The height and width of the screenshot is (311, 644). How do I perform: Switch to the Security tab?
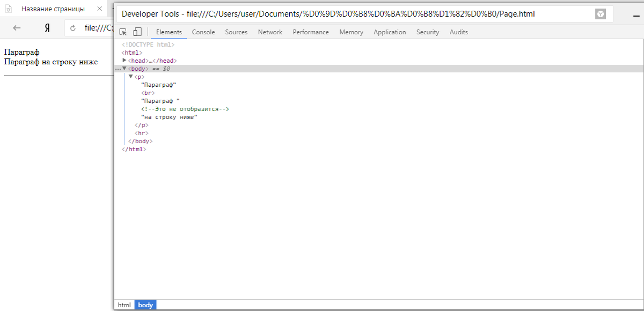click(x=428, y=32)
